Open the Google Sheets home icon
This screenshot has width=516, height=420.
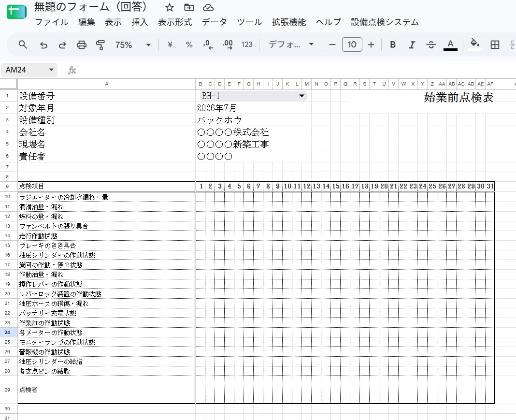click(x=16, y=12)
